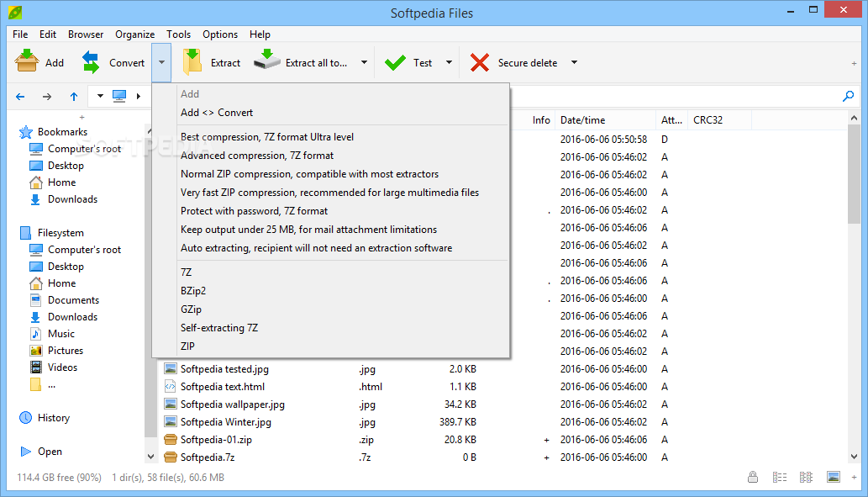Image resolution: width=868 pixels, height=497 pixels.
Task: Click the Softpedia text.html file icon
Action: [171, 387]
